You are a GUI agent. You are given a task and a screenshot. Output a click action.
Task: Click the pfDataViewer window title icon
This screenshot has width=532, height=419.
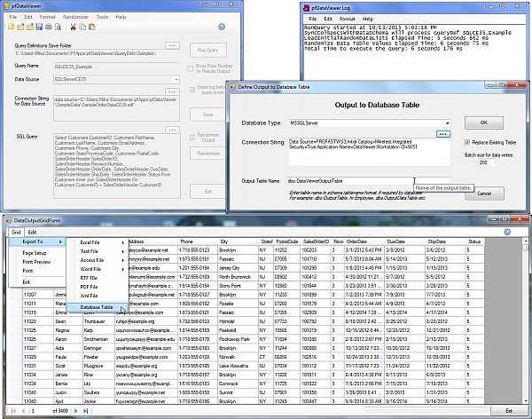(6, 6)
